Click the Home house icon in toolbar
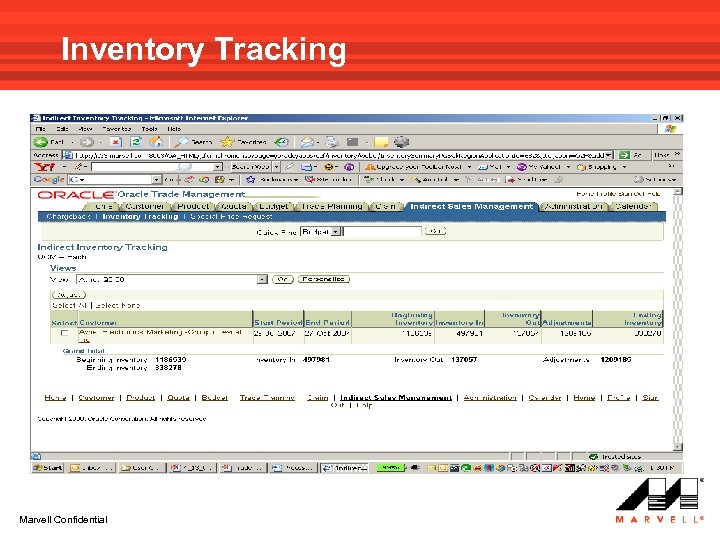This screenshot has width=720, height=540. click(156, 142)
